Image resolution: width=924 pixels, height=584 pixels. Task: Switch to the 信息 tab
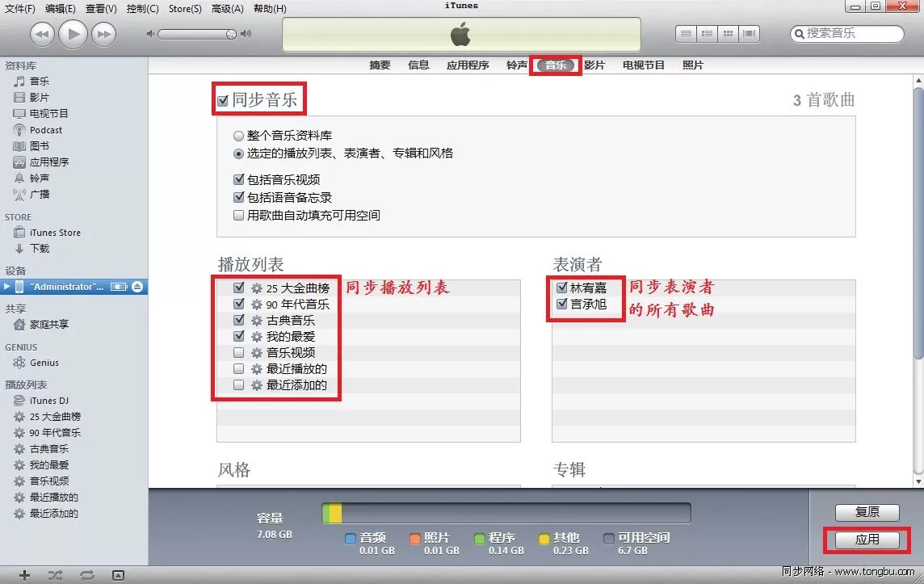tap(418, 65)
